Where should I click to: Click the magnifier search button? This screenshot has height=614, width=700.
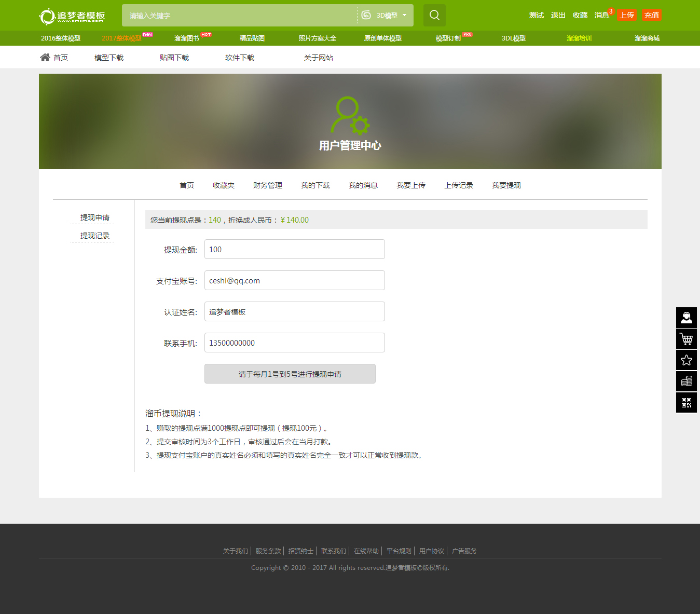pos(434,16)
